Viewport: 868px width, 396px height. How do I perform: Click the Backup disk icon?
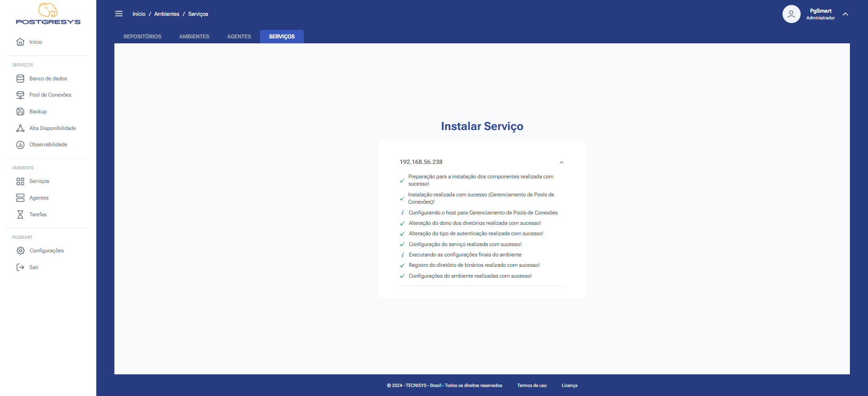coord(20,112)
